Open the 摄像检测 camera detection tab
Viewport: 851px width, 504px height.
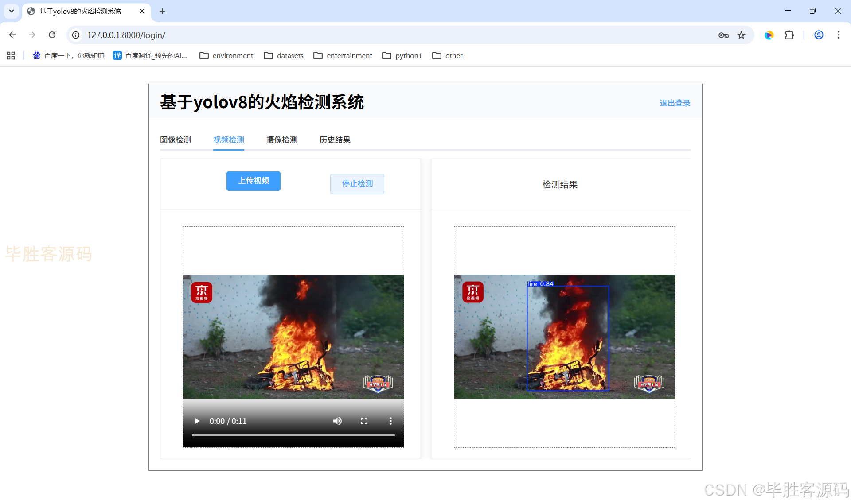[x=281, y=140]
